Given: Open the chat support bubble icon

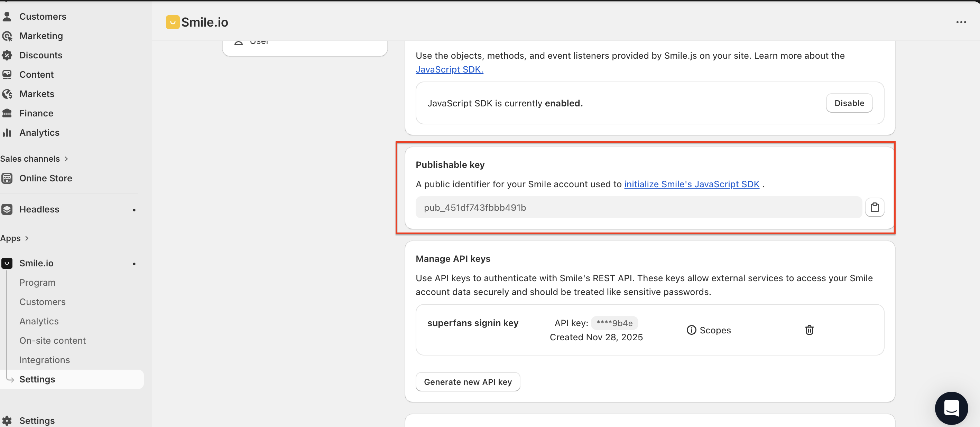Looking at the screenshot, I should click(951, 408).
